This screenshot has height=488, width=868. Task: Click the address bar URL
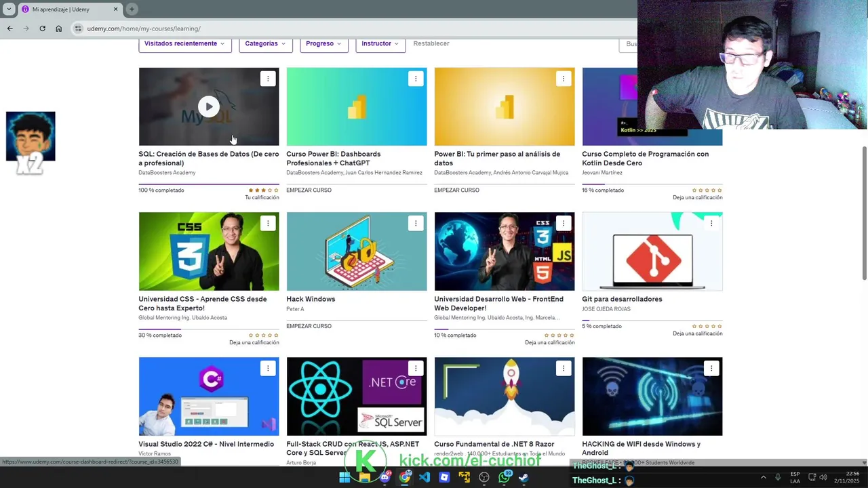pyautogui.click(x=144, y=28)
